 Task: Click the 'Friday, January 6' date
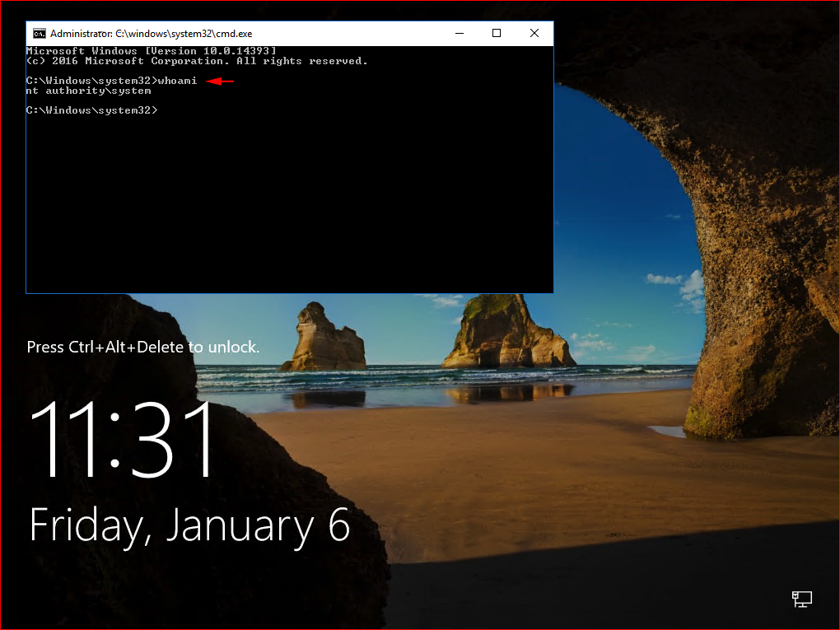[189, 526]
